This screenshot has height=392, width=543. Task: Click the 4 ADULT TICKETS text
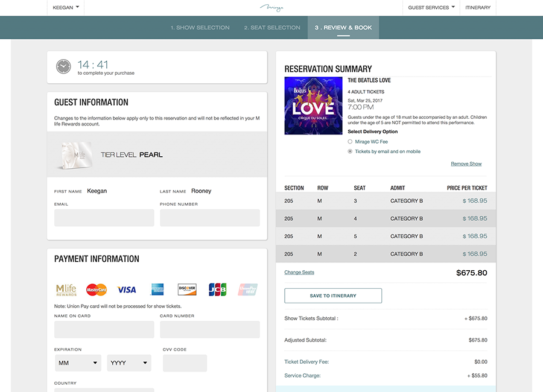point(366,92)
